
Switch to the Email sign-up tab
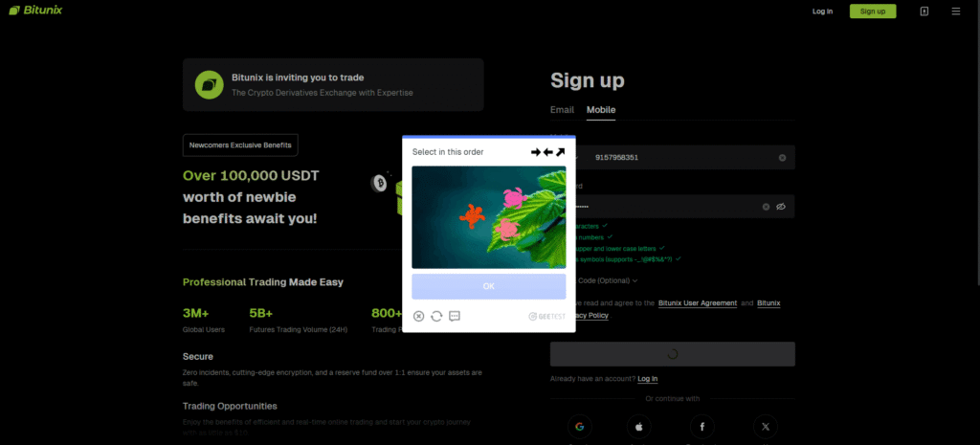[562, 110]
